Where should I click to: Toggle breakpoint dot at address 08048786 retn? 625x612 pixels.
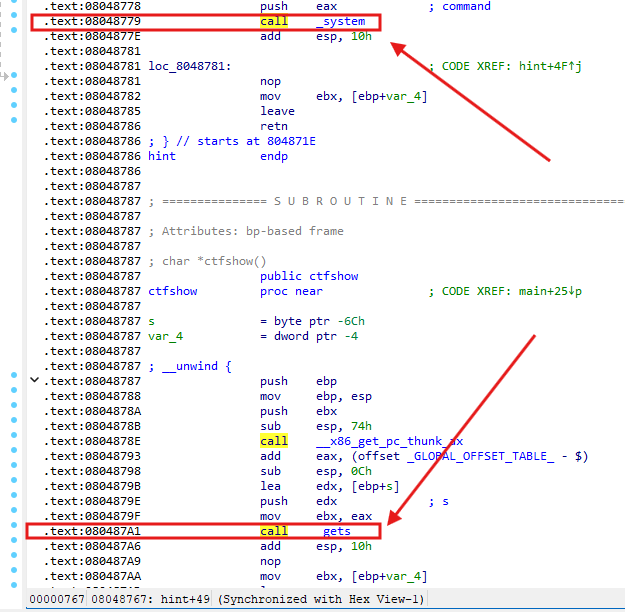point(14,120)
